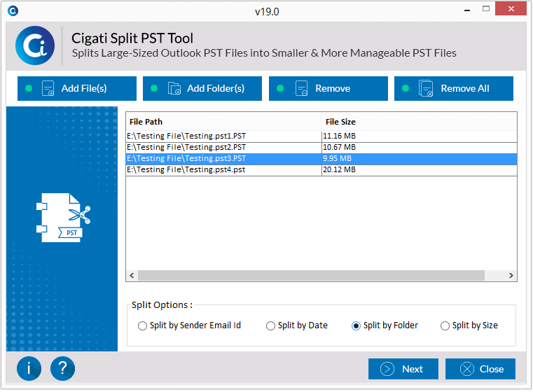The height and width of the screenshot is (392, 533).
Task: Click the Close button at bottom
Action: click(x=480, y=369)
